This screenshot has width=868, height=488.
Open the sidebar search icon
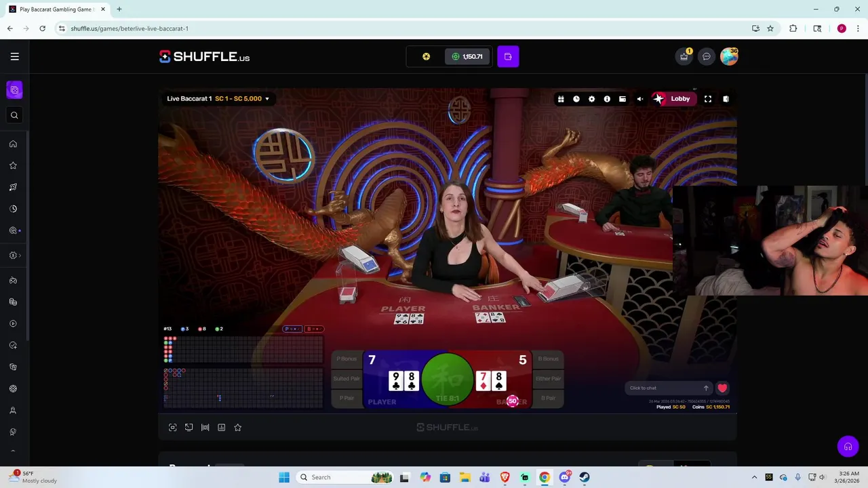[x=14, y=115]
